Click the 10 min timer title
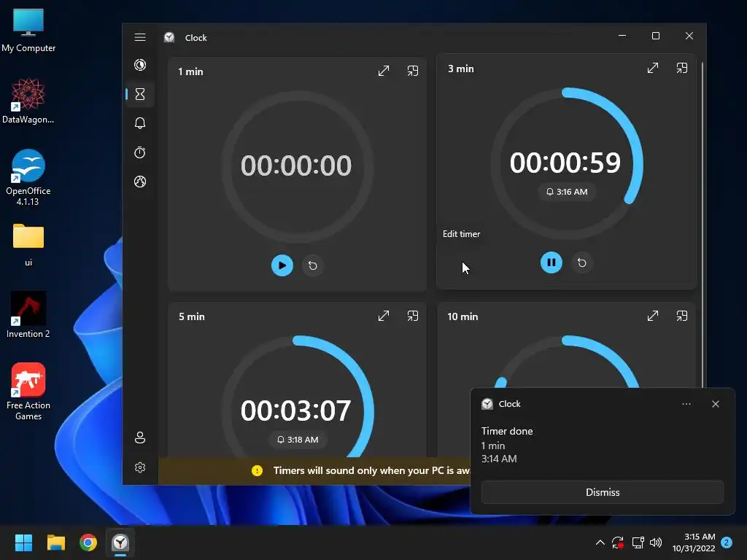 [462, 316]
